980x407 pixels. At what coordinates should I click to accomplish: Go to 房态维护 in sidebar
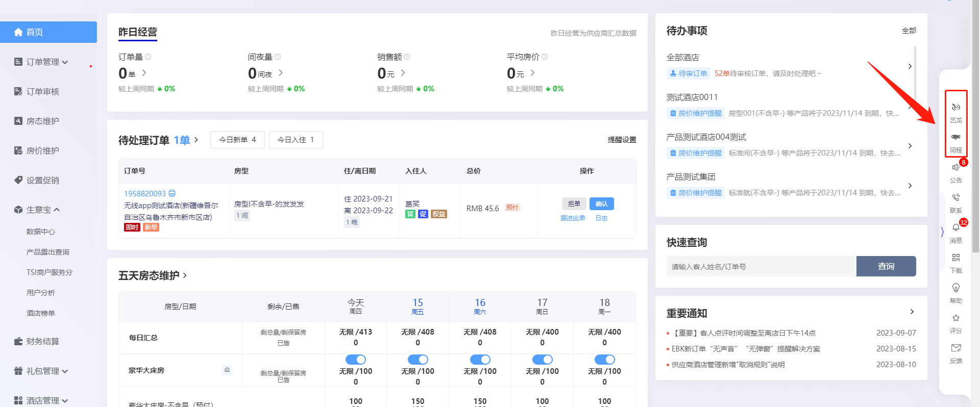[x=43, y=121]
